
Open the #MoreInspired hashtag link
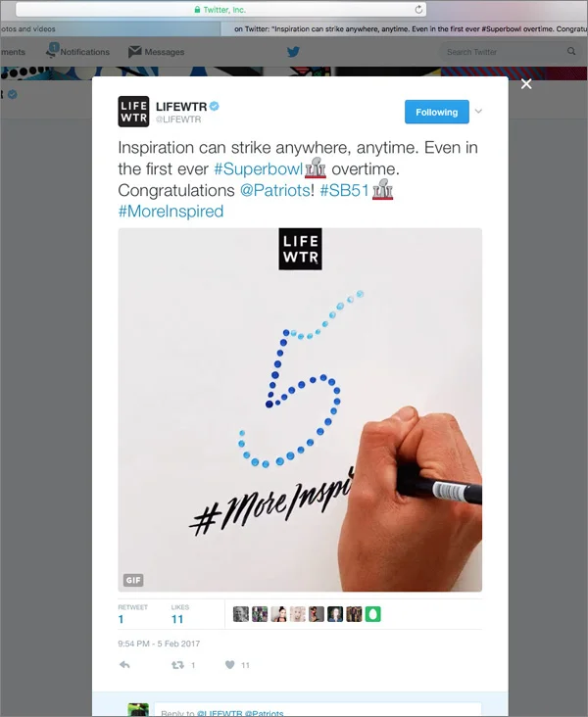(x=171, y=212)
